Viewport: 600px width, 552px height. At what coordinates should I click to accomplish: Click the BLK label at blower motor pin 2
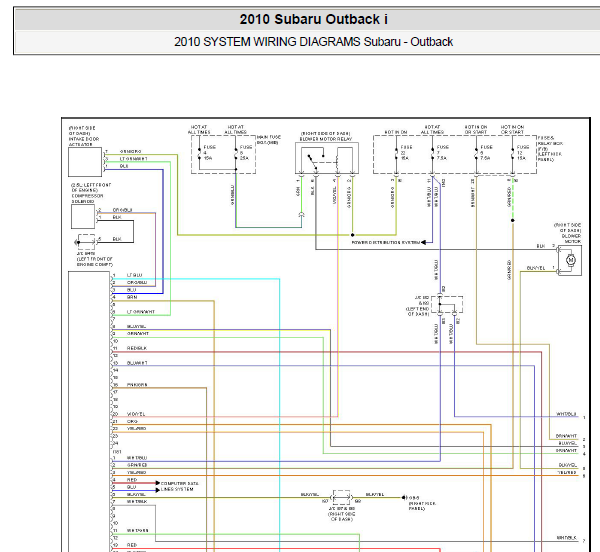click(x=541, y=246)
